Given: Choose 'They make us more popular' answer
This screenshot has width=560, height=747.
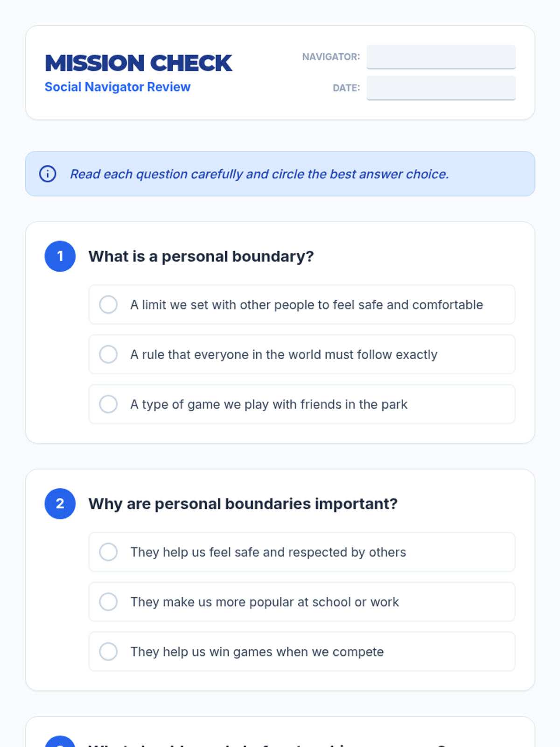Looking at the screenshot, I should coord(108,602).
